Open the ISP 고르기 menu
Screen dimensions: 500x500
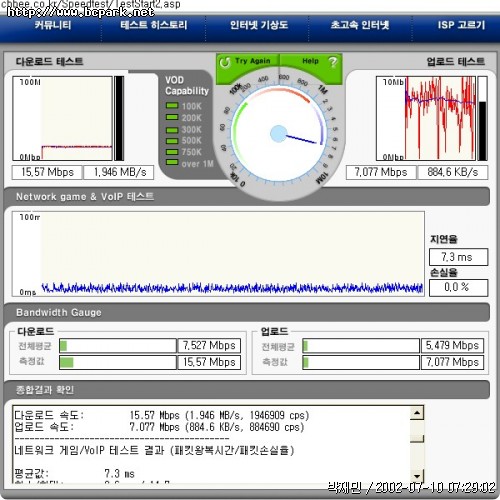461,25
